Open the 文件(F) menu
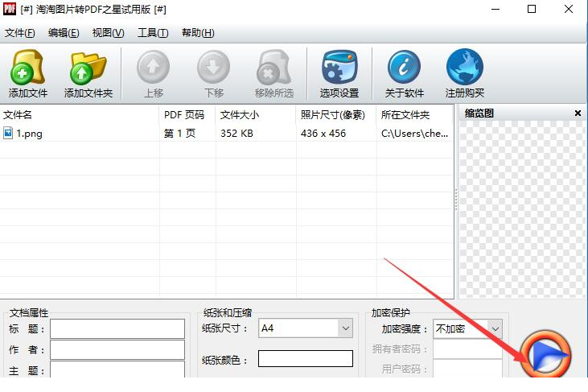 coord(19,33)
